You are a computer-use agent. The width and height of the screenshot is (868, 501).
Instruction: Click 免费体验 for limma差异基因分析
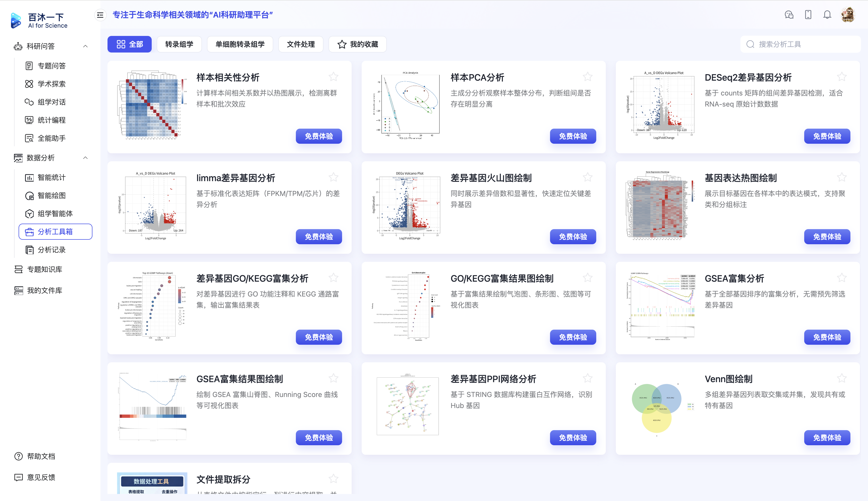(319, 237)
